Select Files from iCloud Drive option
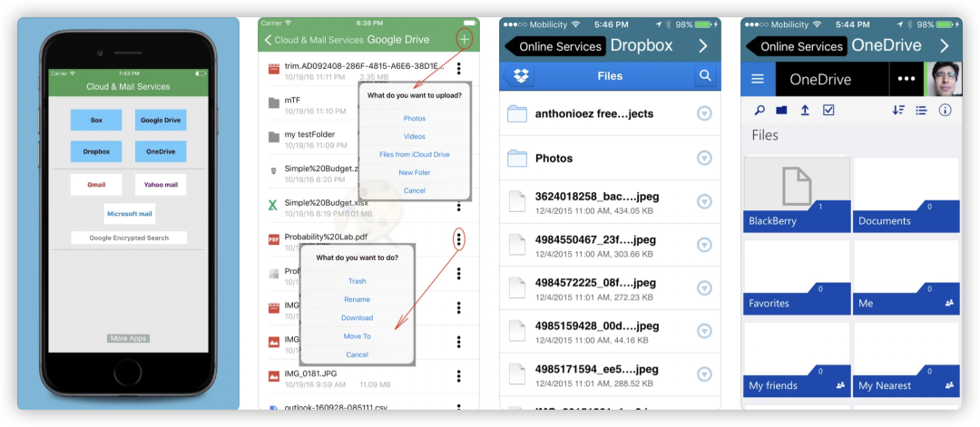The image size is (980, 427). pyautogui.click(x=415, y=154)
